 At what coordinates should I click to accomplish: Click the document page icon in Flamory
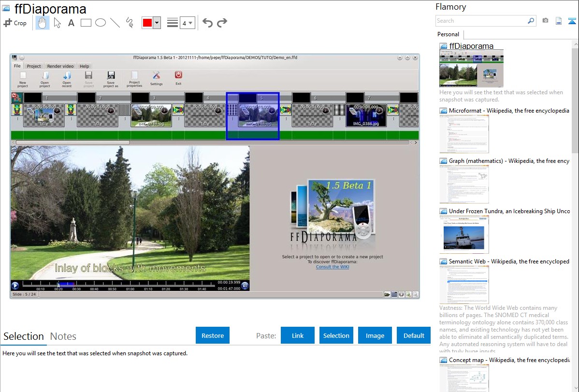[559, 21]
